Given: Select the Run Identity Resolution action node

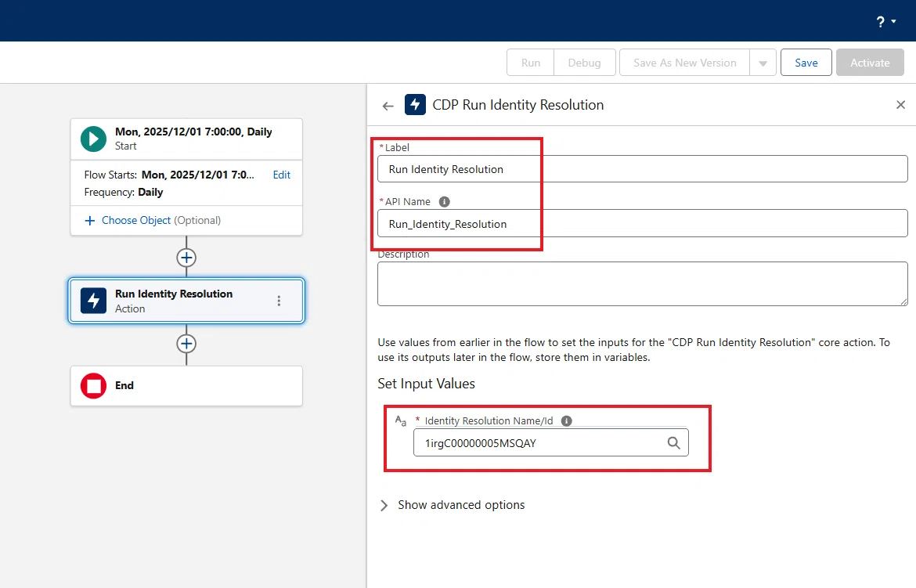Looking at the screenshot, I should [x=186, y=301].
